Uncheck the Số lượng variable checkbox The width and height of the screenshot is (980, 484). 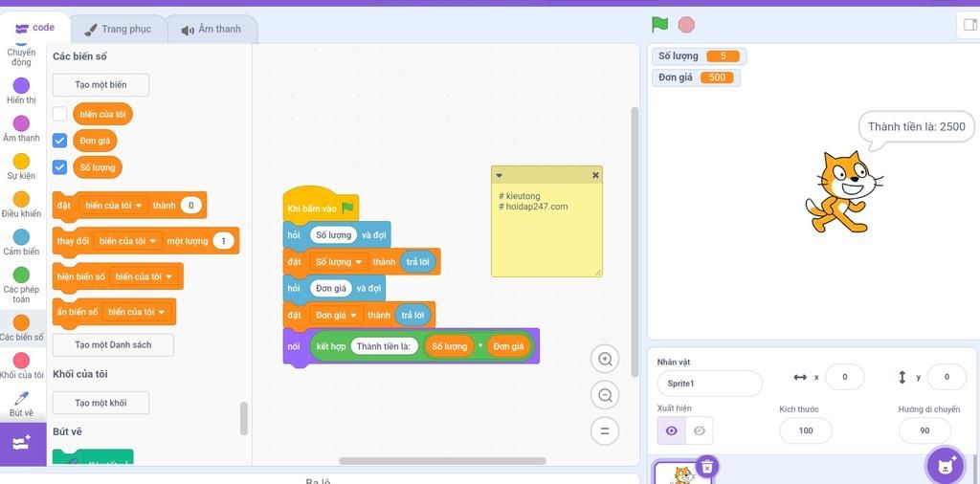click(x=59, y=167)
